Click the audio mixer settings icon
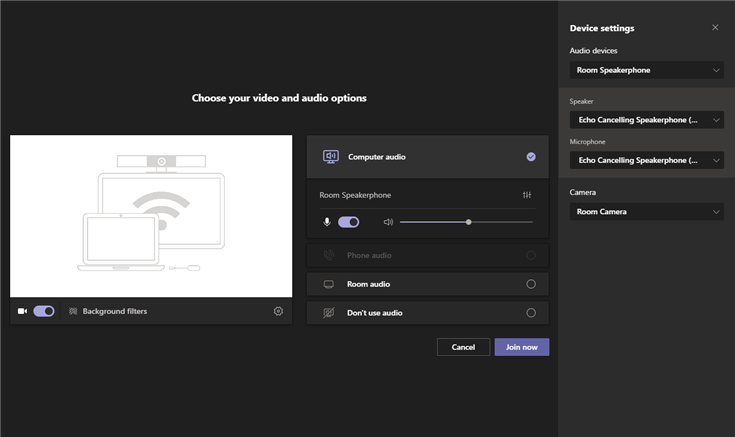 527,195
